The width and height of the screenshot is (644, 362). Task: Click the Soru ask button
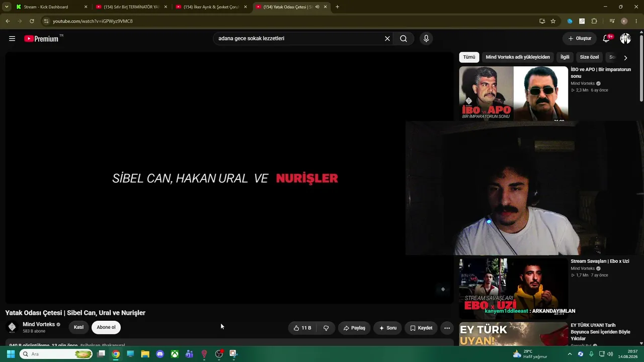(387, 328)
